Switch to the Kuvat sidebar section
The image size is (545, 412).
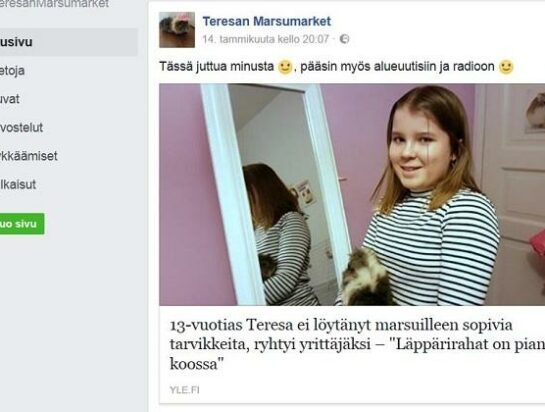[x=10, y=99]
